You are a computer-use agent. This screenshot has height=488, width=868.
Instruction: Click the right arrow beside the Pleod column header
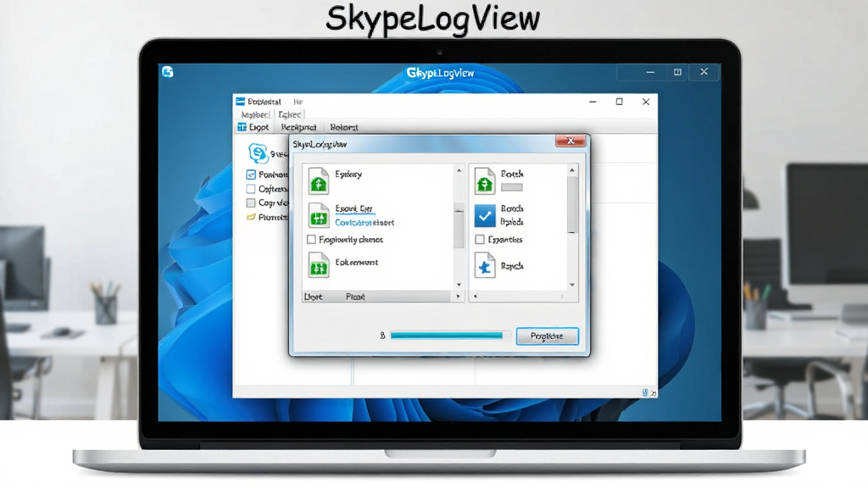coord(458,297)
